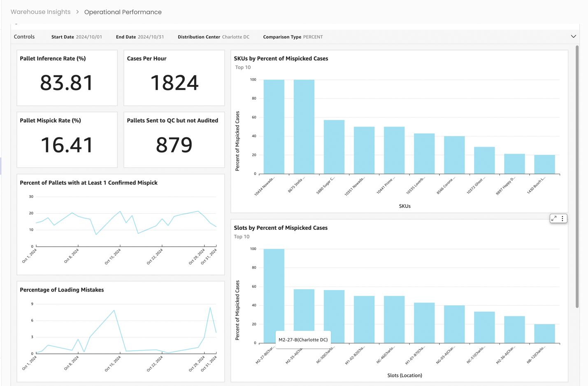Viewport: 588px width, 386px height.
Task: Select the Pallet Mispick Rate value 16.41
Action: [x=67, y=145]
